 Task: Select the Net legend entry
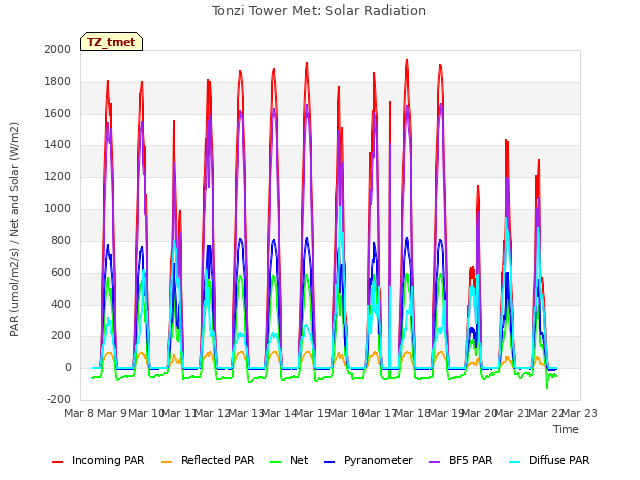[x=289, y=460]
